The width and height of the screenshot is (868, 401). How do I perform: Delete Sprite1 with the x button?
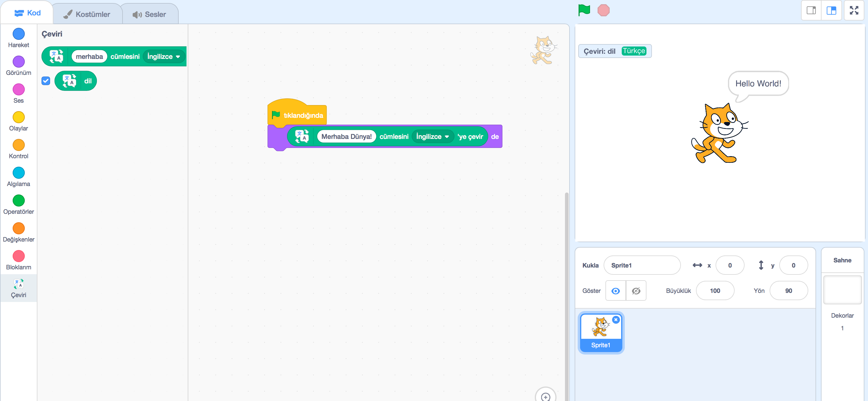(616, 319)
